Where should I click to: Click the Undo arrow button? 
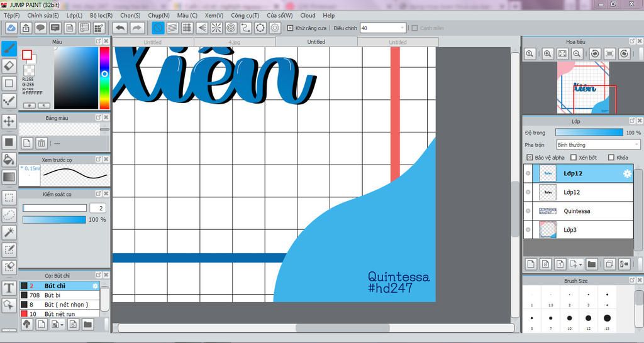click(120, 28)
